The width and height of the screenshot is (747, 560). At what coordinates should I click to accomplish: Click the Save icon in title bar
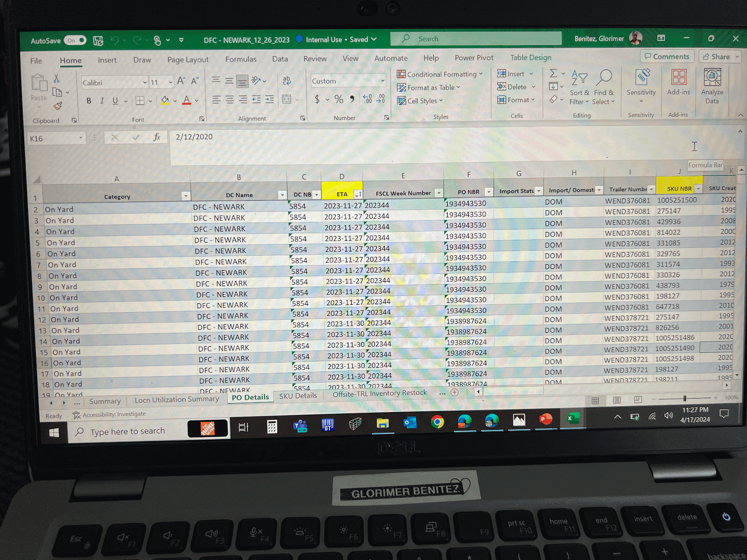(98, 41)
